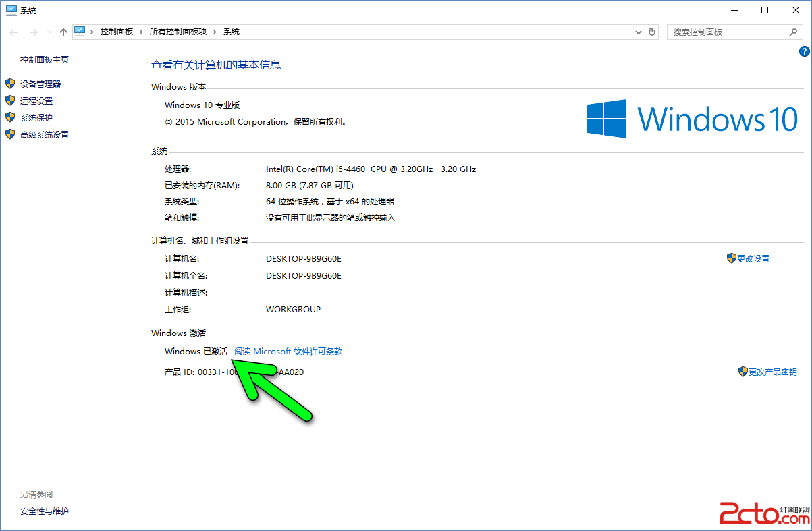812x531 pixels.
Task: Open the recent locations dropdown beside the Forward arrow
Action: tap(49, 32)
